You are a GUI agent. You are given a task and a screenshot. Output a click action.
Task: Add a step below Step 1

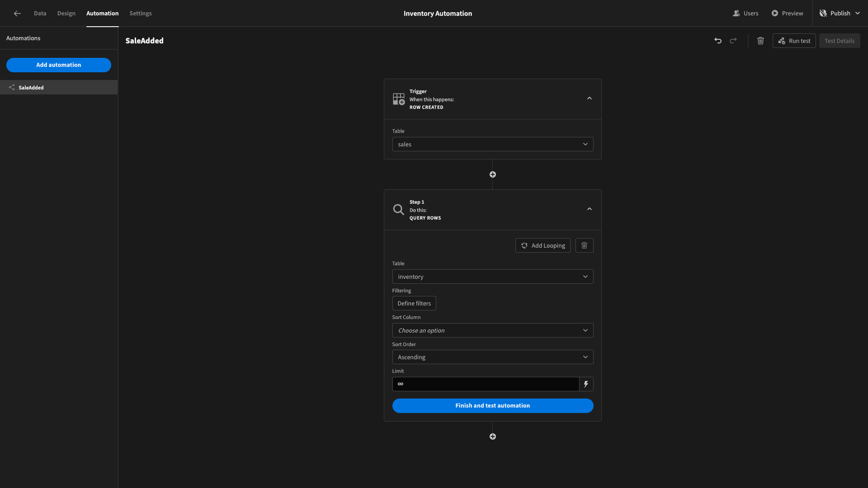tap(493, 436)
